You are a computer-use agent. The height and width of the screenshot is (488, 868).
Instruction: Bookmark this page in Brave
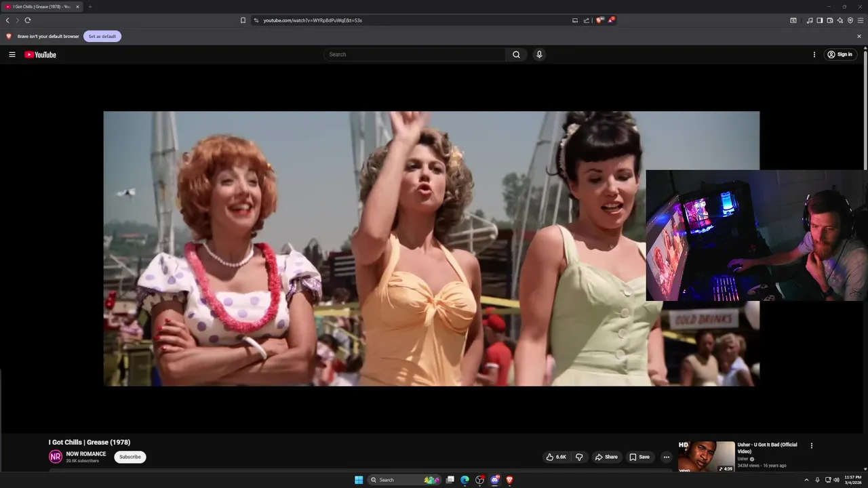pos(243,20)
